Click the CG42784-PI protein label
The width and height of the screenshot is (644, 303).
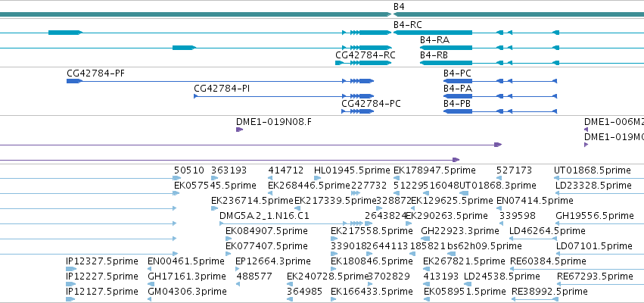(222, 89)
